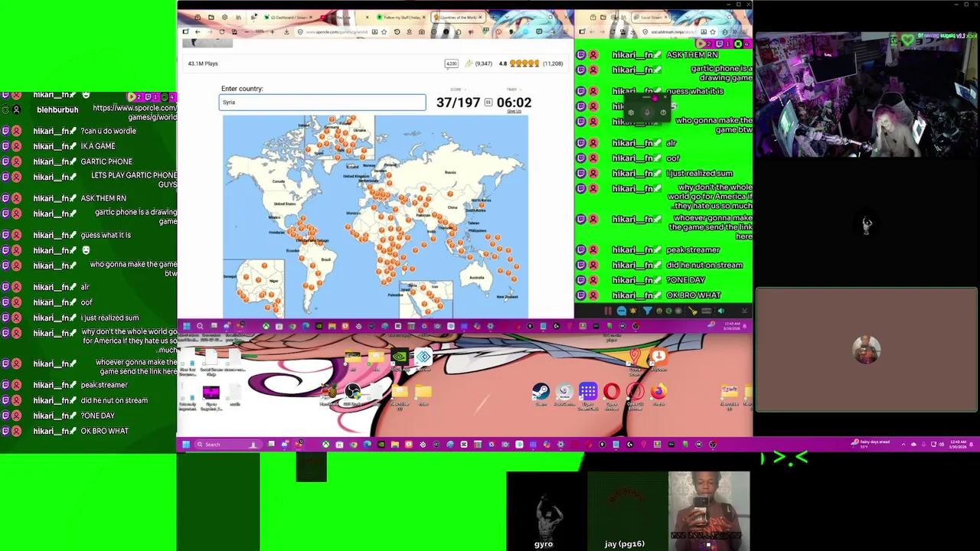Click the bell icon in Social Stream toolbar
The height and width of the screenshot is (551, 980).
635,311
